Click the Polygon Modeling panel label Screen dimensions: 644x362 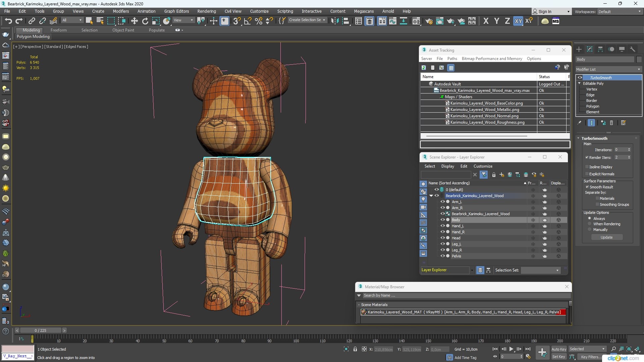point(33,37)
